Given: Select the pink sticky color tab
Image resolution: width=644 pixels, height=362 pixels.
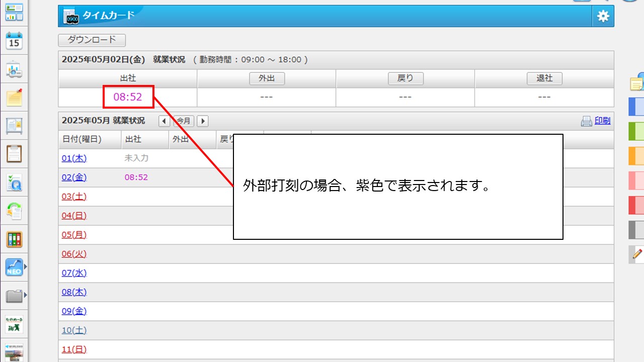Looking at the screenshot, I should coord(636,180).
